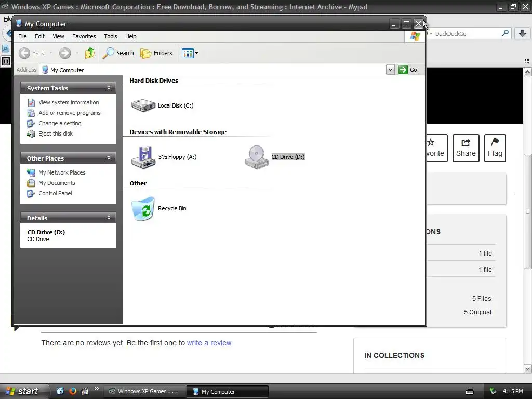
Task: Expand the Address bar dropdown
Action: pyautogui.click(x=390, y=70)
